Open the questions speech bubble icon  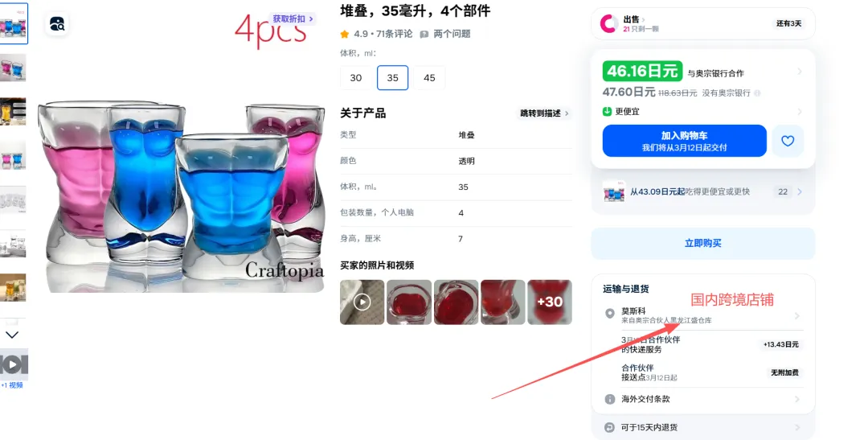(424, 35)
